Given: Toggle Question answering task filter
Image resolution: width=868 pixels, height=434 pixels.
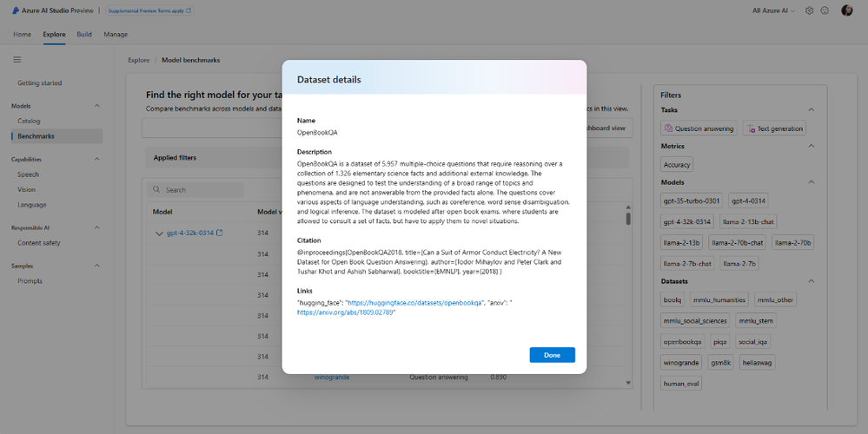Looking at the screenshot, I should (x=699, y=128).
